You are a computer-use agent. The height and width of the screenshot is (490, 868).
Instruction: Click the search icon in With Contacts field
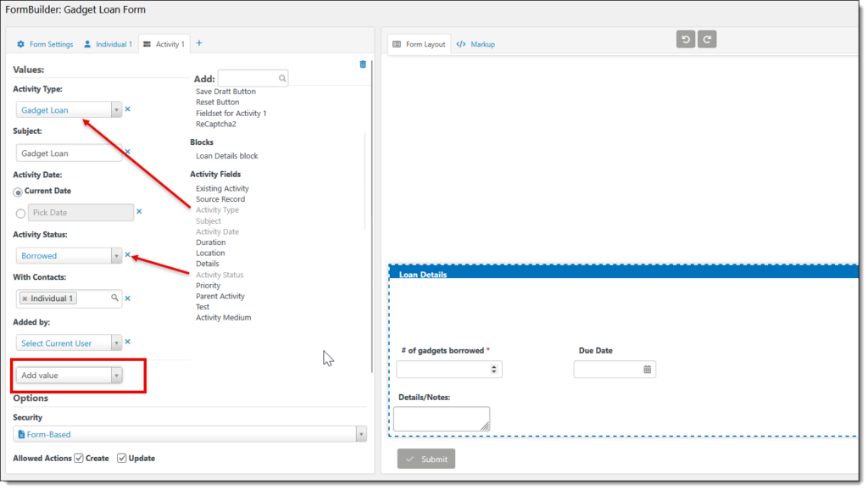(x=114, y=298)
